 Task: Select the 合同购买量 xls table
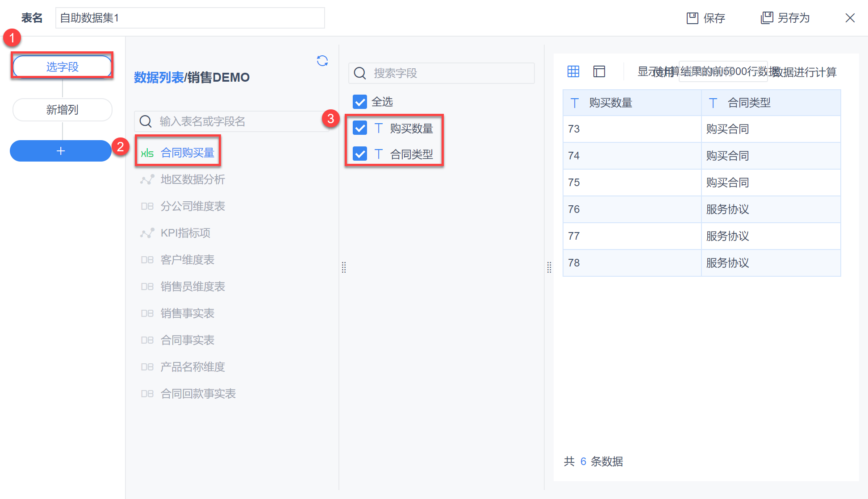click(187, 153)
